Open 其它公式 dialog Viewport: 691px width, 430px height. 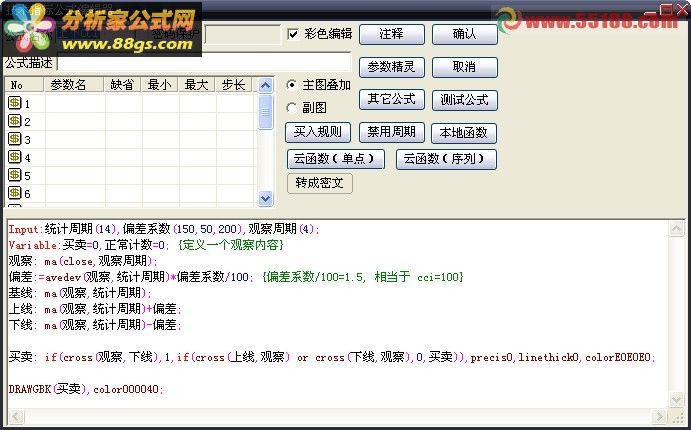(x=392, y=100)
